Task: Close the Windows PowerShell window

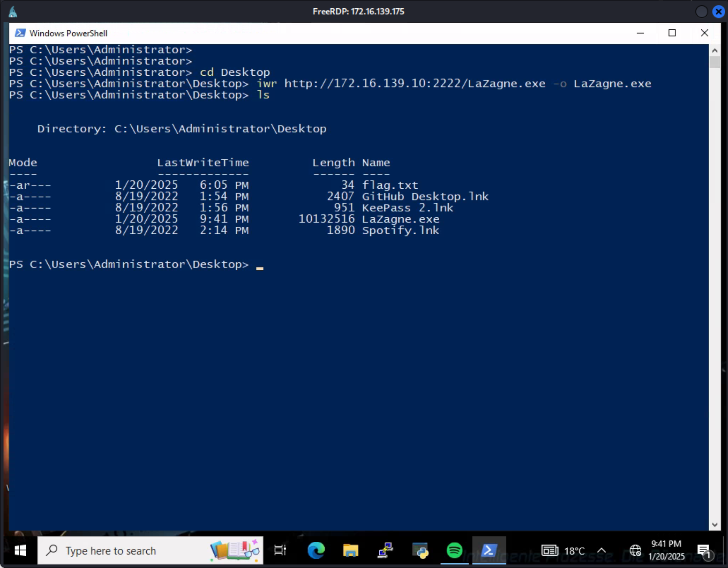Action: [x=704, y=33]
